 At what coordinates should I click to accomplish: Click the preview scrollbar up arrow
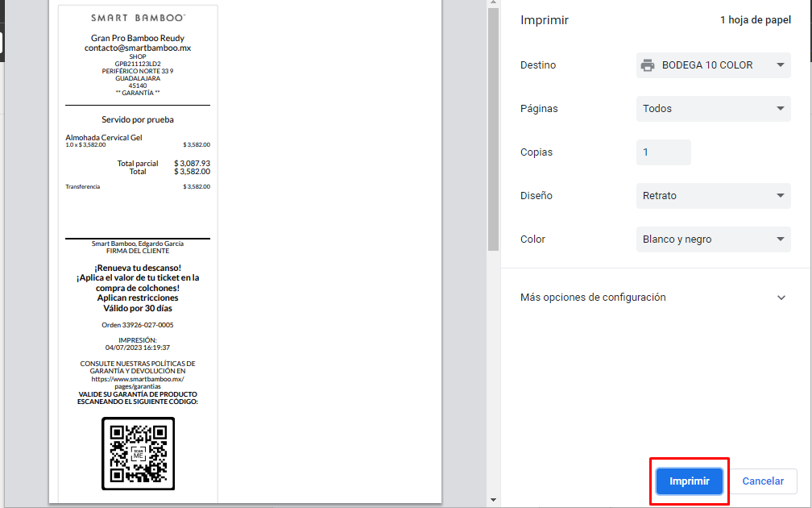pyautogui.click(x=493, y=2)
